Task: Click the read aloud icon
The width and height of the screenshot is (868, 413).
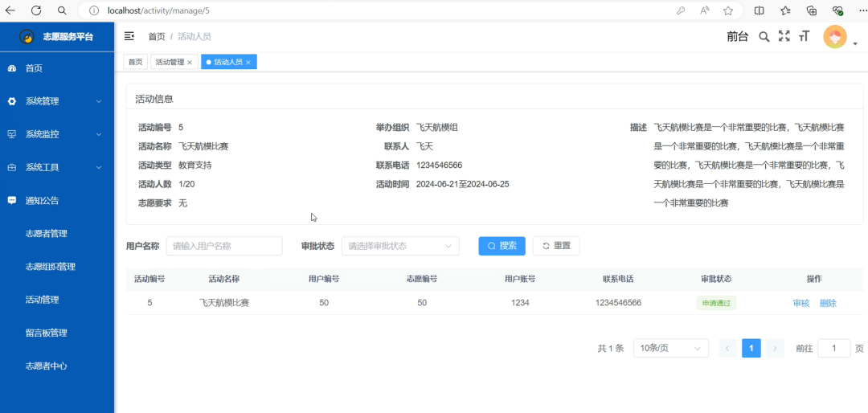Action: [x=705, y=10]
